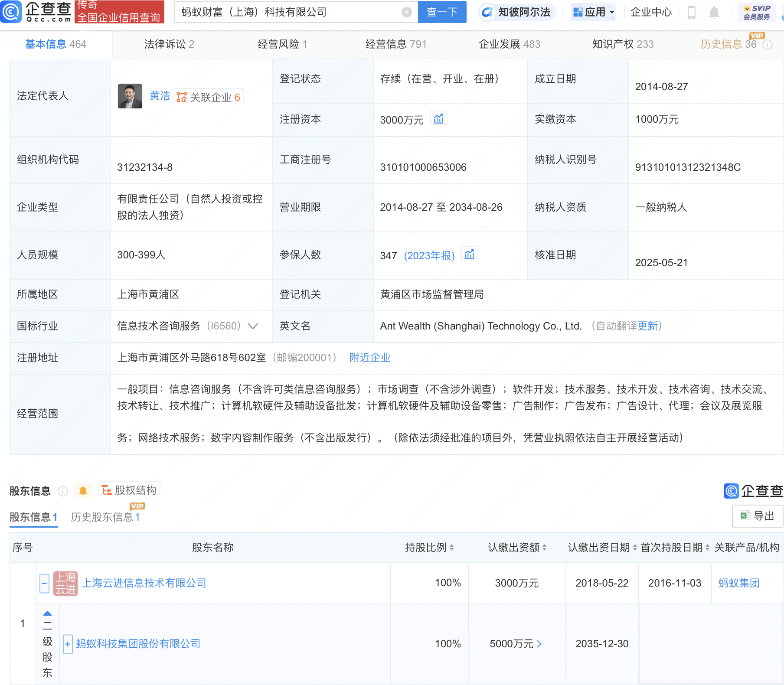Export shareholder table with 导出
The width and height of the screenshot is (784, 685).
(757, 516)
